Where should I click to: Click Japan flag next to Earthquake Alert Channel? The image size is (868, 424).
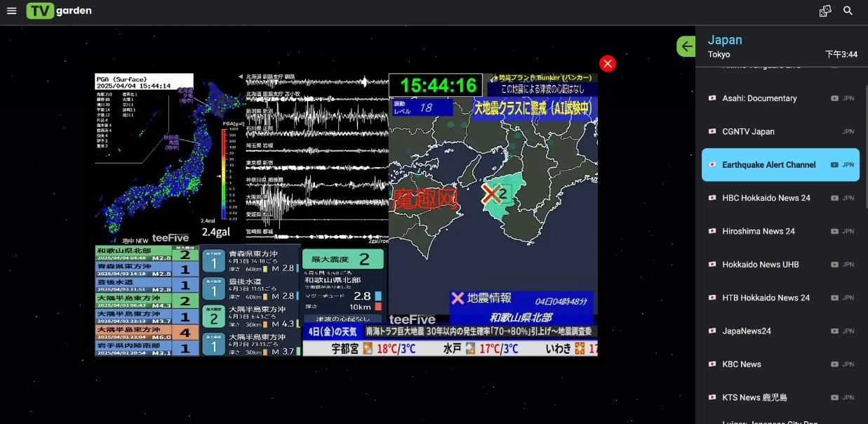point(712,164)
